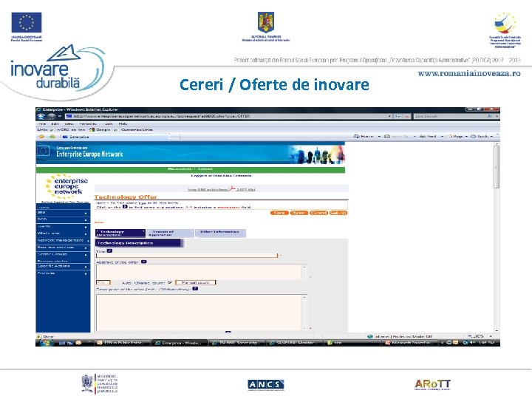Click the Home item in the blue sidebar
The image size is (532, 399).
pyautogui.click(x=44, y=208)
